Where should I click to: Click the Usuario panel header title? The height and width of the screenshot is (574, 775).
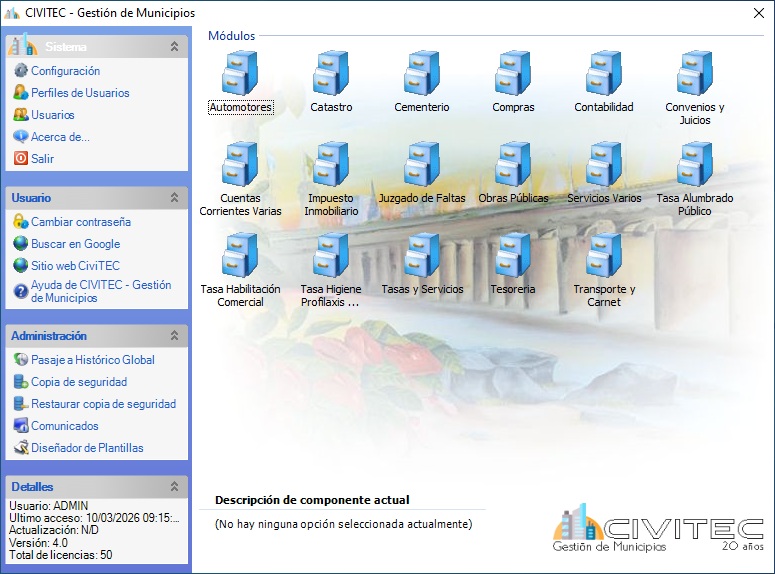tap(31, 197)
